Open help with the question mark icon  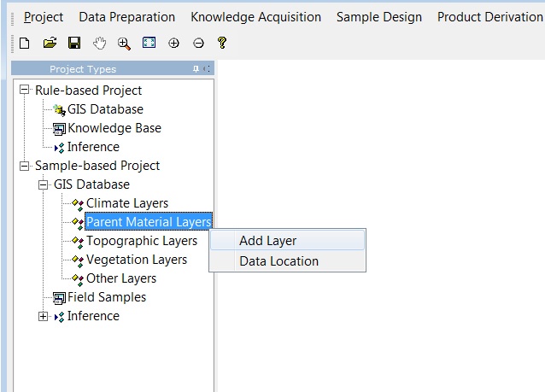point(222,43)
